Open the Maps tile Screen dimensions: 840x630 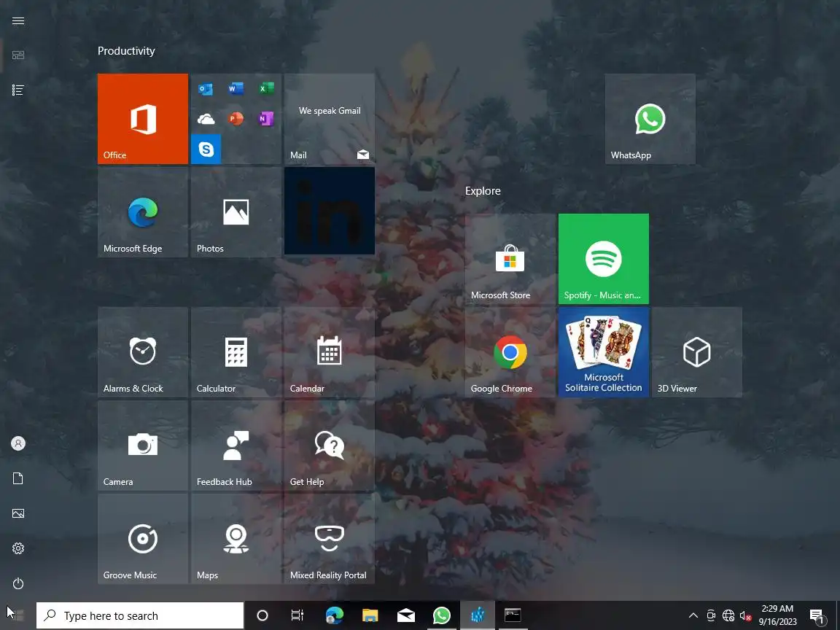236,538
